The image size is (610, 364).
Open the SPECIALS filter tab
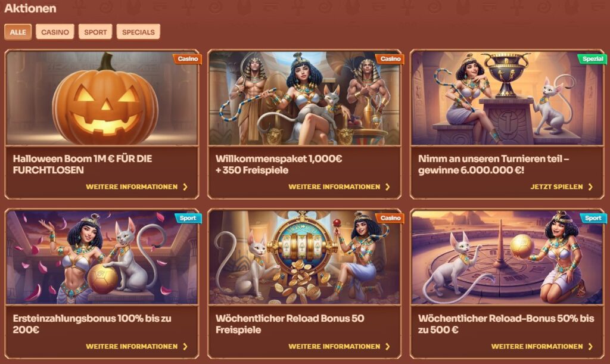pyautogui.click(x=138, y=32)
